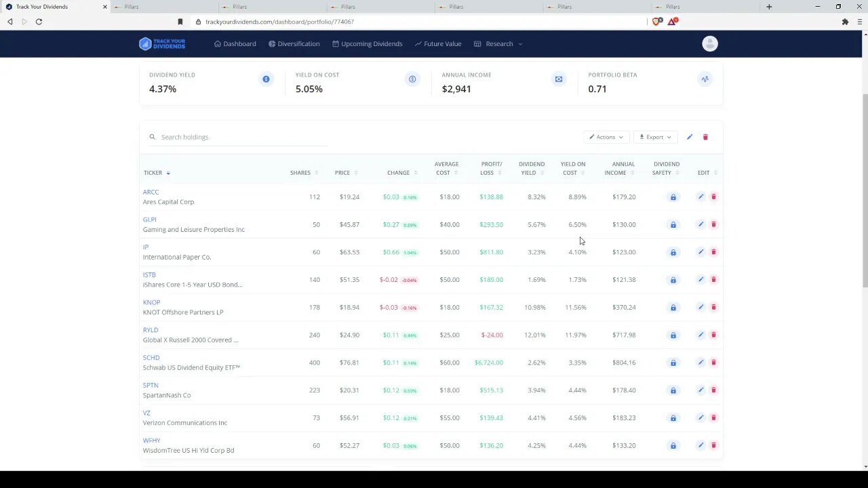
Task: Sort holdings by Change column
Action: click(401, 173)
